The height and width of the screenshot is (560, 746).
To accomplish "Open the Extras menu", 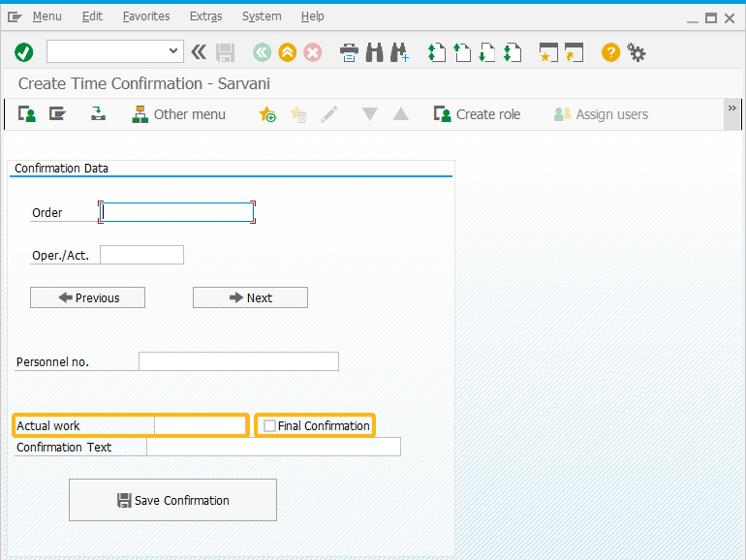I will [x=206, y=16].
